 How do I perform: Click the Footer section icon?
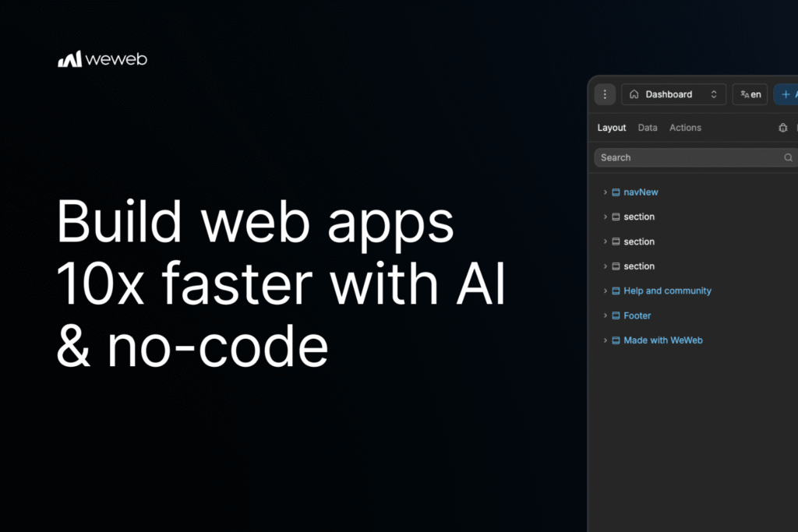[616, 315]
